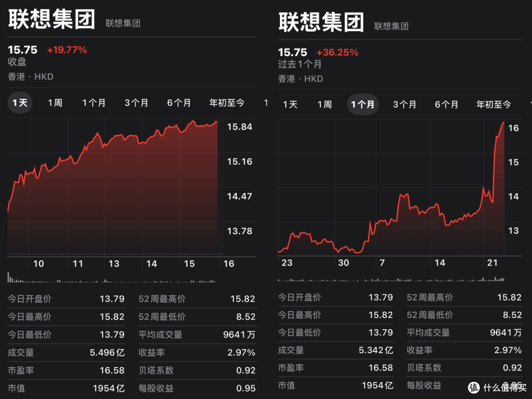Select 6个月 tab in left stock panel
This screenshot has width=532, height=399.
click(x=179, y=103)
